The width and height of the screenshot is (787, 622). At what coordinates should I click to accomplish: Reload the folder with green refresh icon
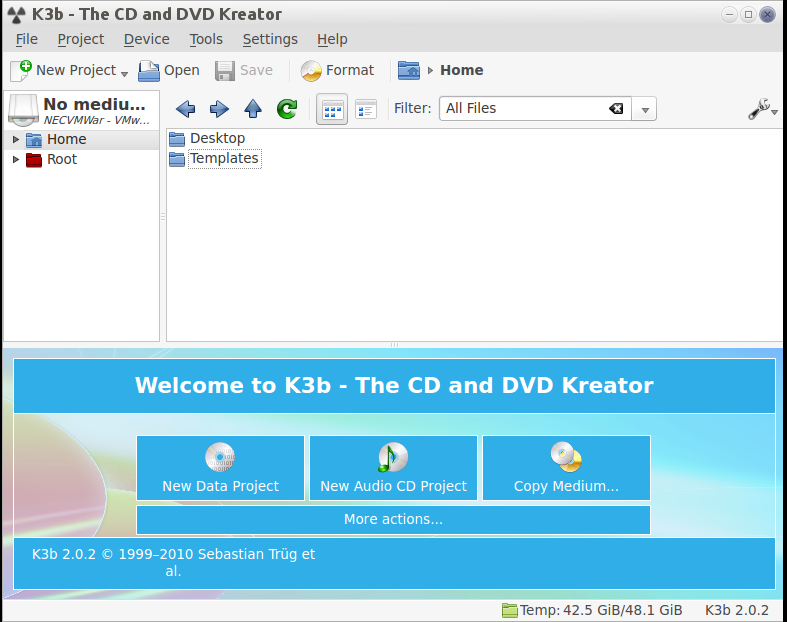(287, 108)
